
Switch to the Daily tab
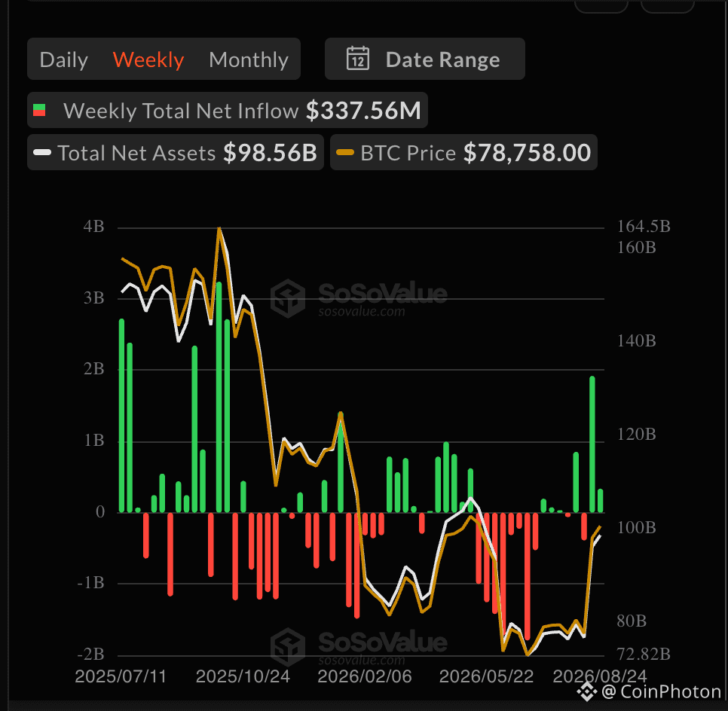tap(63, 60)
